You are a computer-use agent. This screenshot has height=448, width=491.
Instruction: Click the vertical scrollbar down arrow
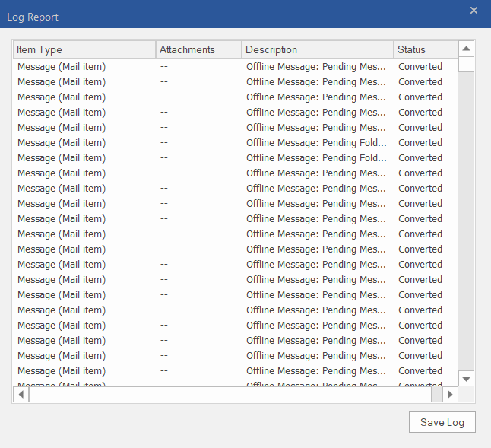point(466,379)
